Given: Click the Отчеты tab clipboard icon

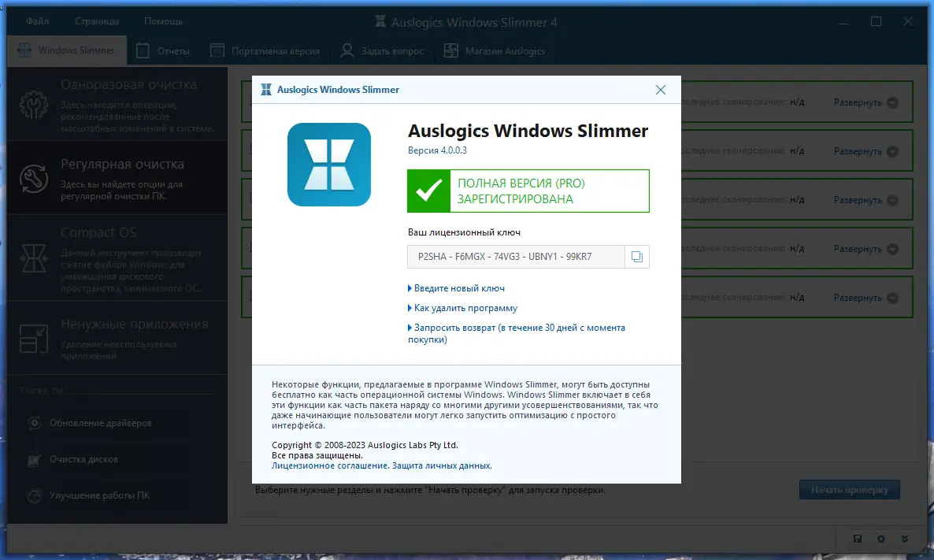Looking at the screenshot, I should coord(143,50).
